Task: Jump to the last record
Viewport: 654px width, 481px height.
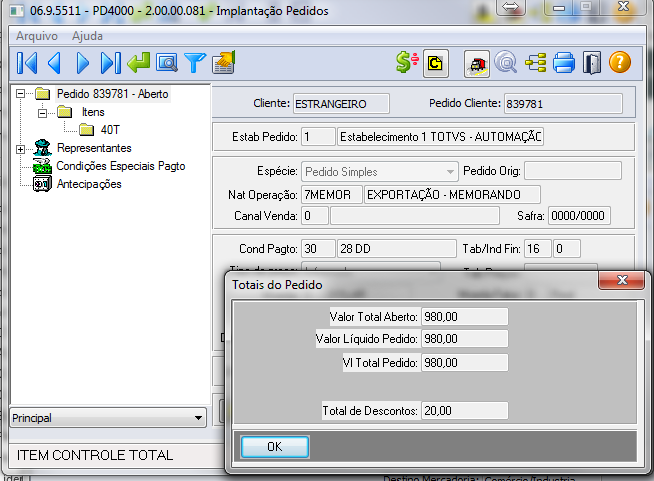Action: pos(111,63)
